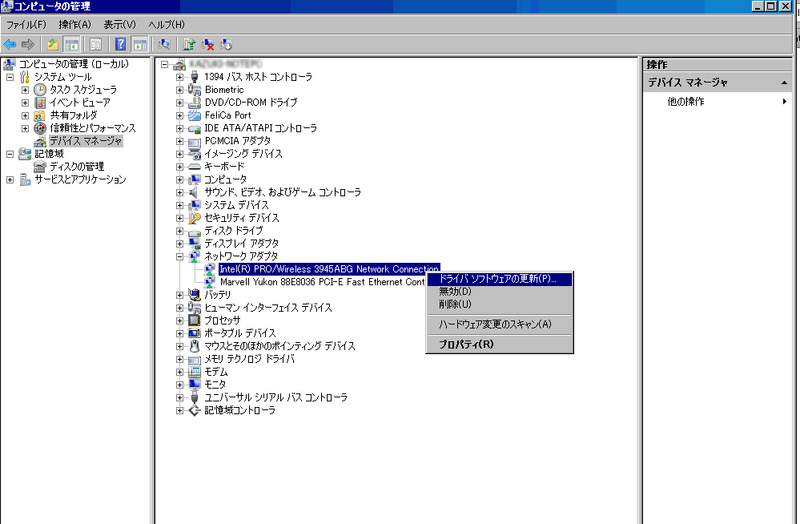
Task: Click the DVD/CD-ROM ドライブ icon
Action: click(194, 103)
